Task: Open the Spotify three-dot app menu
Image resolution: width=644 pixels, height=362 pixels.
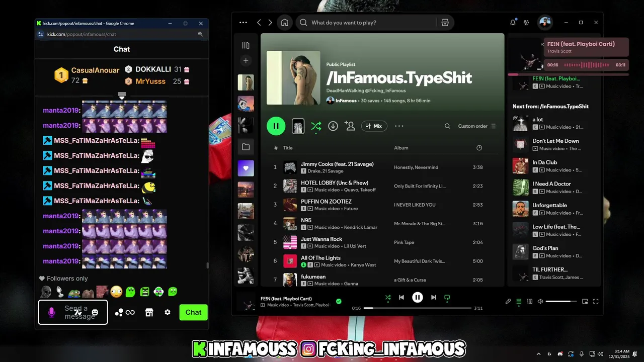Action: pos(244,23)
